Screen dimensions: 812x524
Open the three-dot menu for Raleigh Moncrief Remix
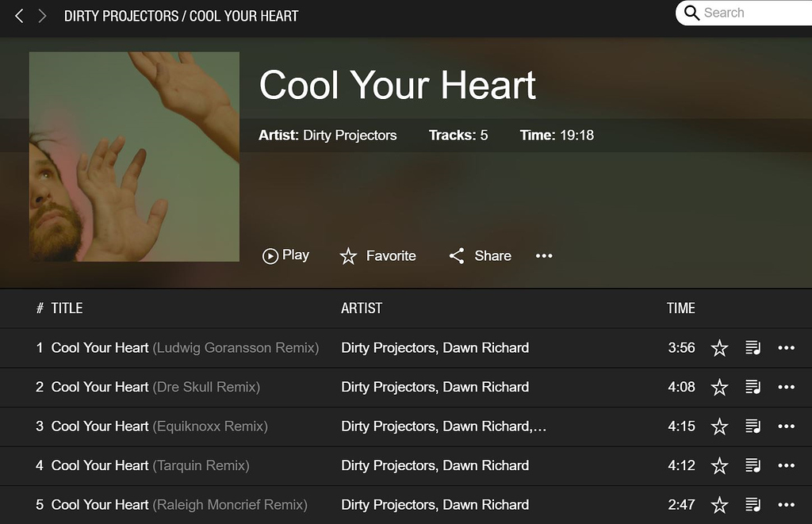[x=786, y=505]
